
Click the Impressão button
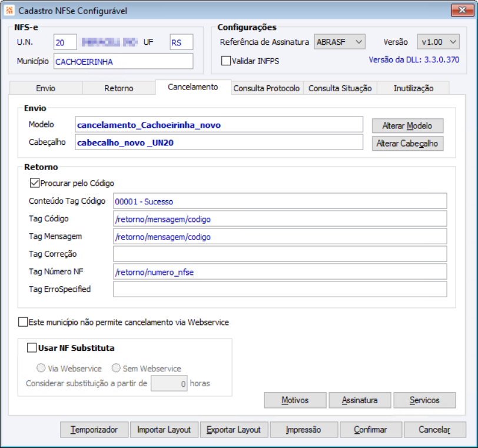point(304,430)
